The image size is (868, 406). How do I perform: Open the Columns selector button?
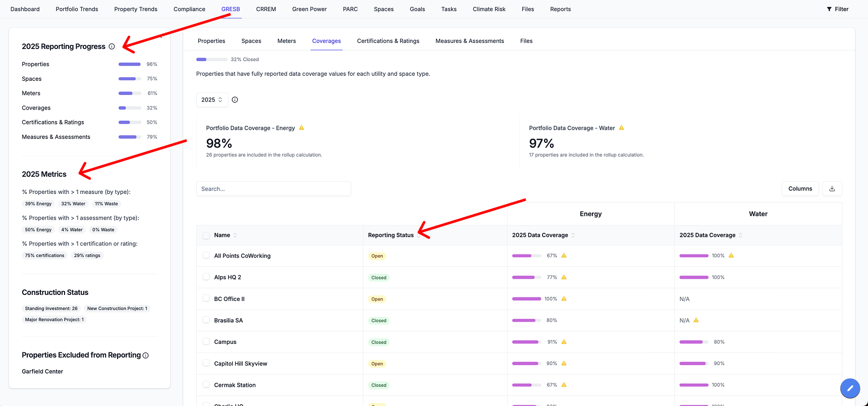click(800, 189)
